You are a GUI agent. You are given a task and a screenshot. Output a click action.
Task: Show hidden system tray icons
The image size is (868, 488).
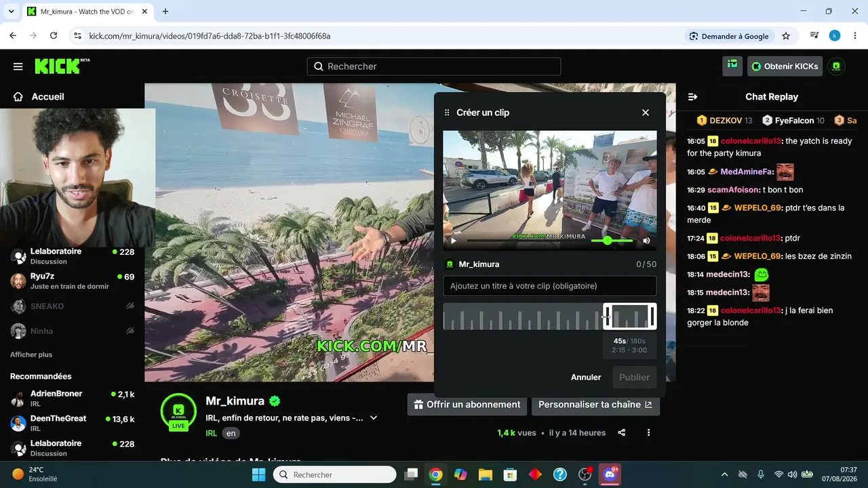pos(724,474)
